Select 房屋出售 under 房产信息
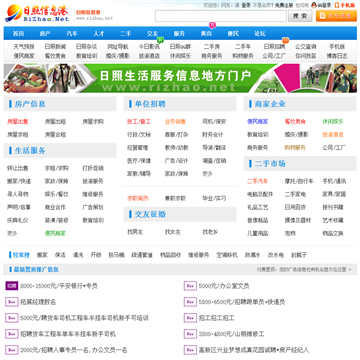The image size is (360, 360). (x=17, y=121)
